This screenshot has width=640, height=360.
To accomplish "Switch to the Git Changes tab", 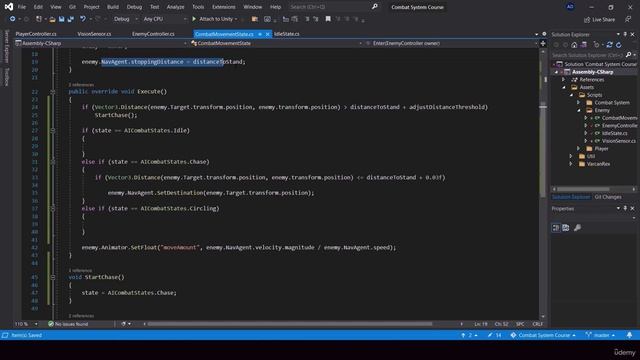I will coord(608,197).
